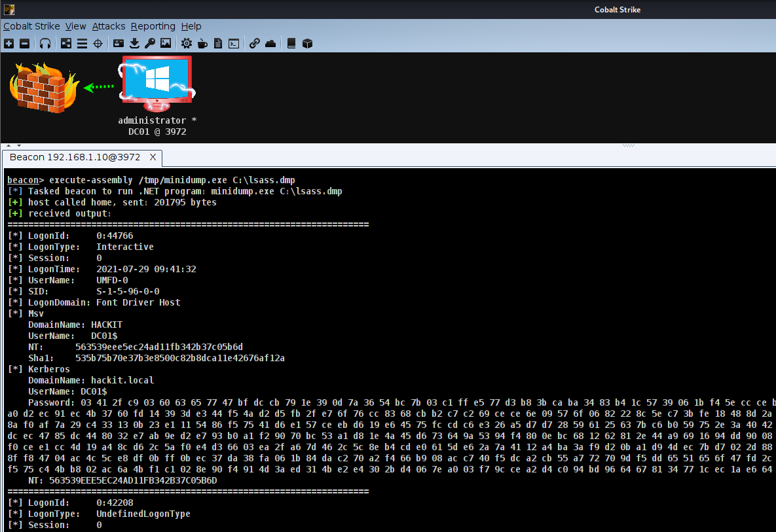Click the 'LogonTime: 2021-07-29 09:41:32' line
Image resolution: width=776 pixels, height=532 pixels.
102,269
